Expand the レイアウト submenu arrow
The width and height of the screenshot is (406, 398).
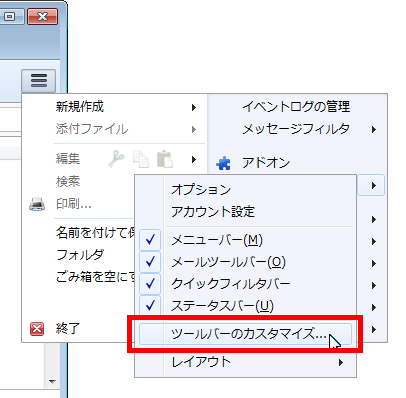pyautogui.click(x=340, y=362)
